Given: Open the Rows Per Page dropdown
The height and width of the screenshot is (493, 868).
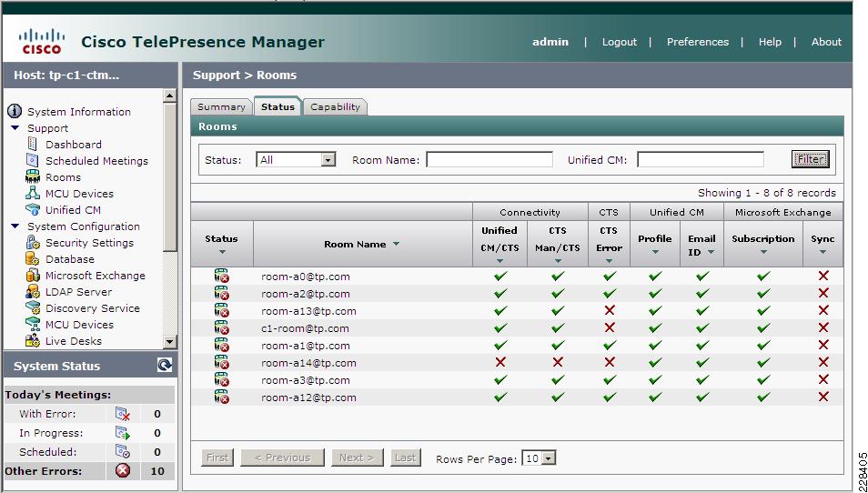Looking at the screenshot, I should click(x=548, y=458).
